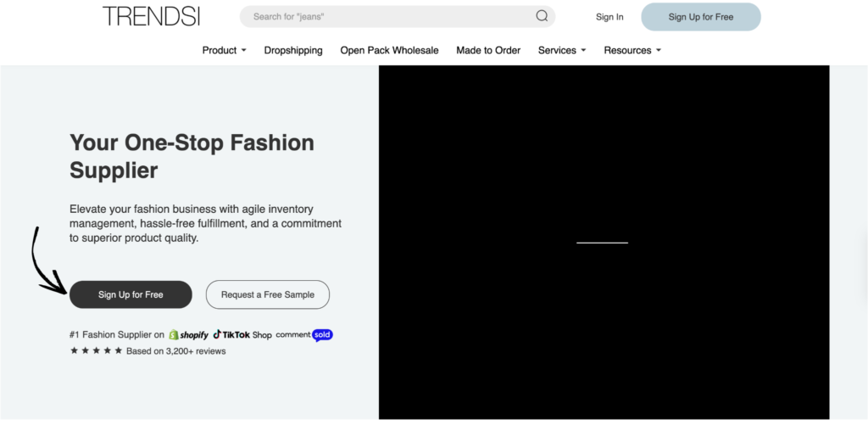Click Request a Free Sample button
868x431 pixels.
[268, 294]
